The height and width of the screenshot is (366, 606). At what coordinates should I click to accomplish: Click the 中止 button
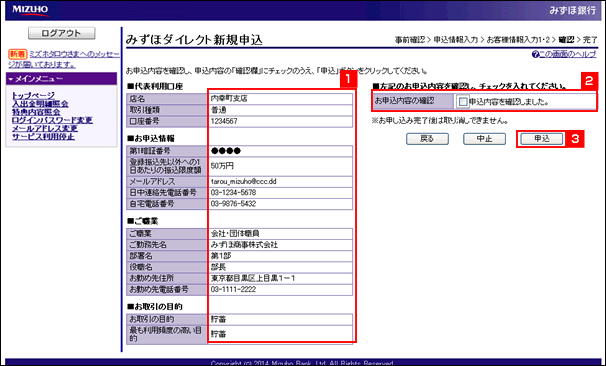[x=484, y=139]
